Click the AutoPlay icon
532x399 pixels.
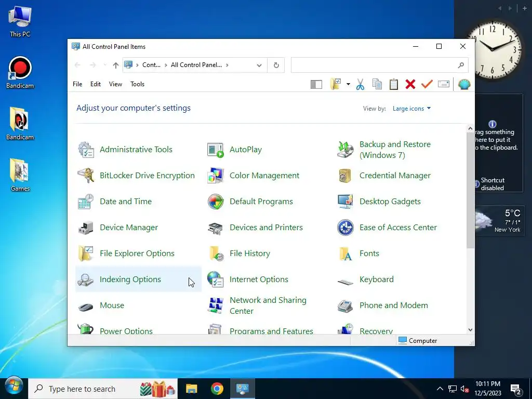(x=216, y=150)
